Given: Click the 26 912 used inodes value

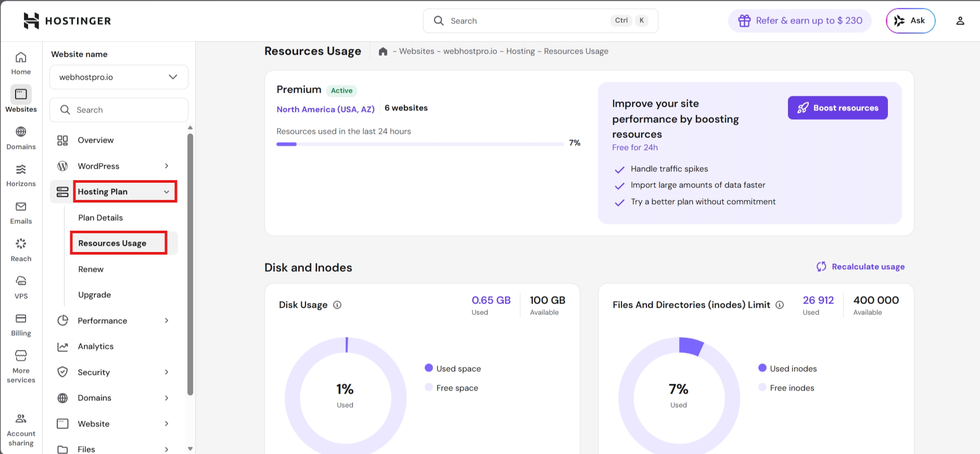Looking at the screenshot, I should (x=818, y=300).
